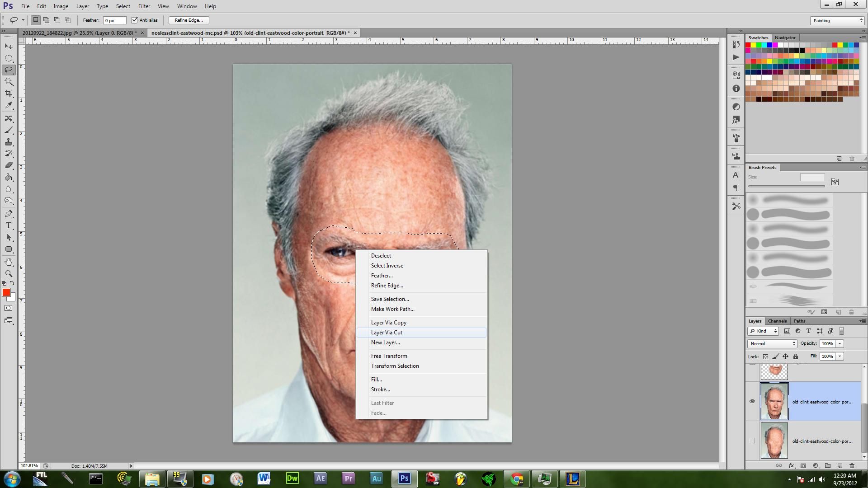Screen dimensions: 868x488
Task: Select the Zoom tool in the toolbar
Action: pos(9,273)
